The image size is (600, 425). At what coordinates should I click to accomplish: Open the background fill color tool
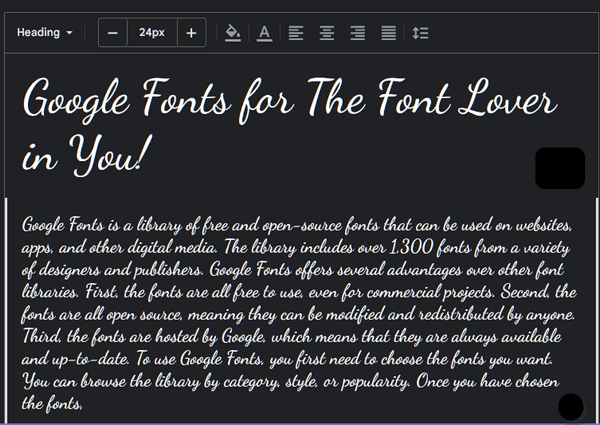pyautogui.click(x=233, y=33)
